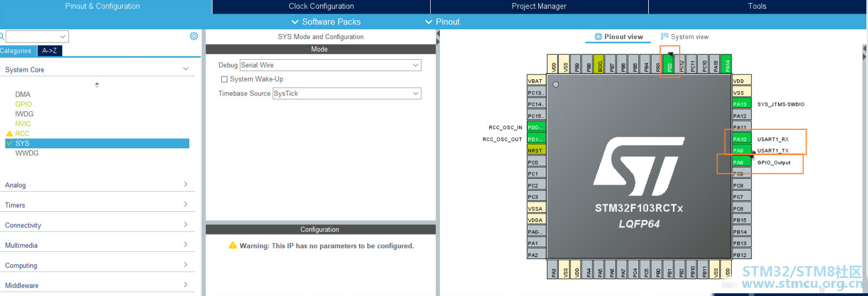Open the categories settings gear icon

(194, 36)
